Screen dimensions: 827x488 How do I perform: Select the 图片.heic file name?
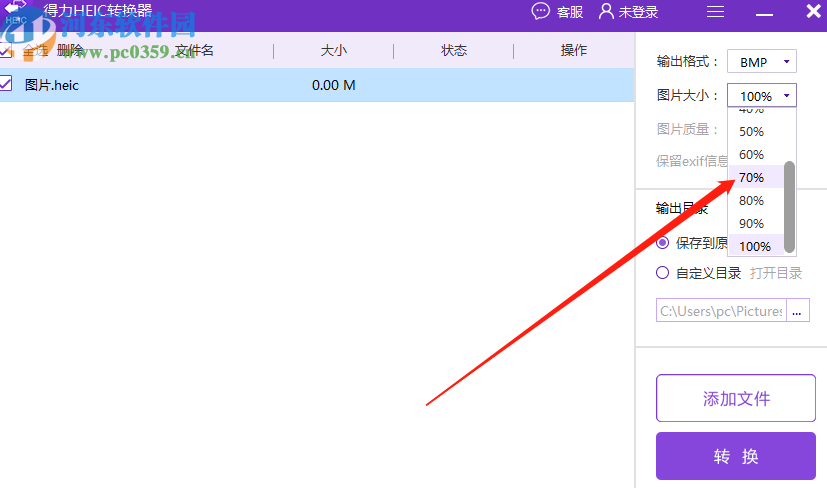point(52,85)
